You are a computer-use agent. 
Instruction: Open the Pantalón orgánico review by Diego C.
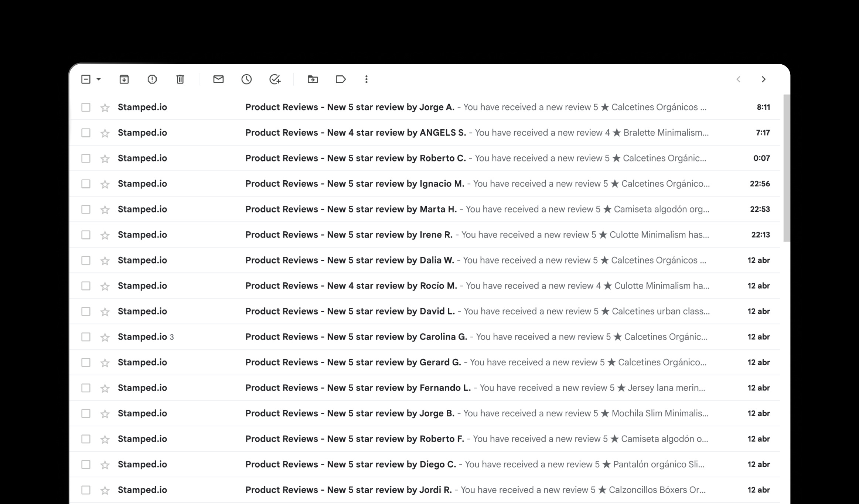tap(425, 464)
